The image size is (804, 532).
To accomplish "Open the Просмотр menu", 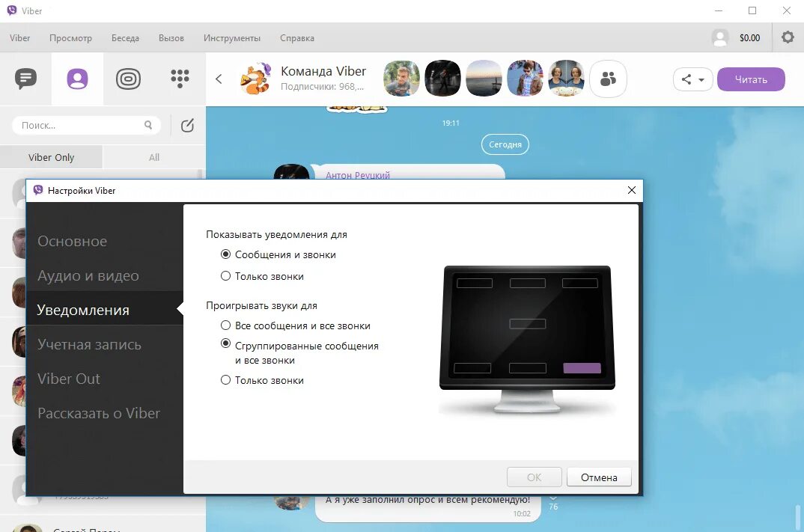I will tap(70, 38).
